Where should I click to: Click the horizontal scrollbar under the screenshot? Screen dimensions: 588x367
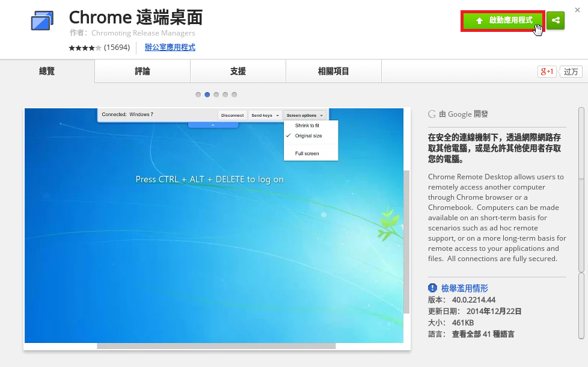(x=216, y=346)
